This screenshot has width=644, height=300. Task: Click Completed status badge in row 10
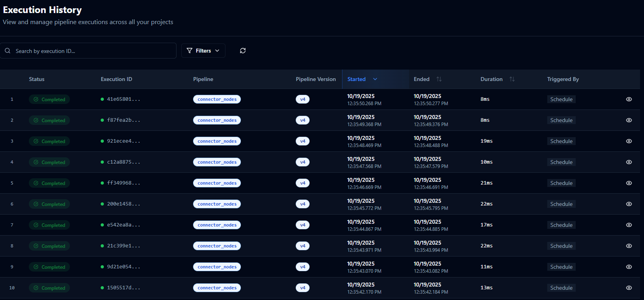[49, 288]
